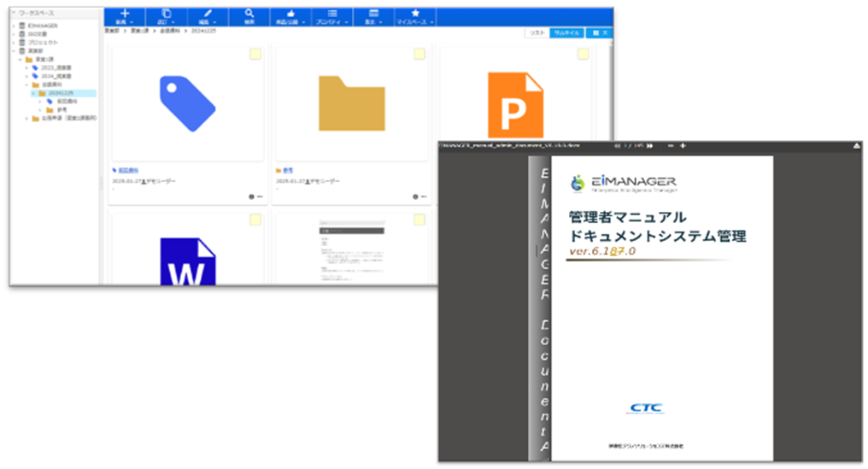Screen dimensions: 868x469
Task: Open the blue tag thumbnail card
Action: click(x=188, y=104)
